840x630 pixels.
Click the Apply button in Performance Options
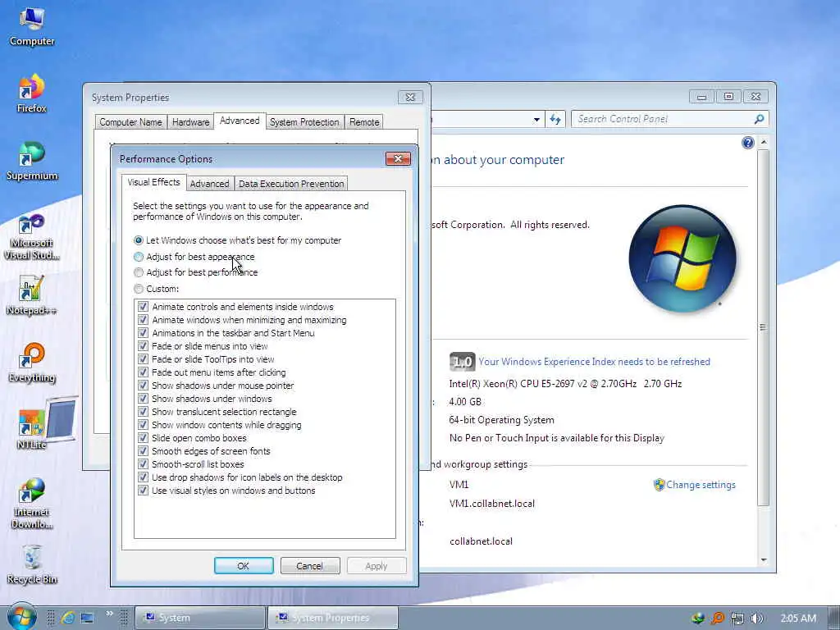point(376,566)
